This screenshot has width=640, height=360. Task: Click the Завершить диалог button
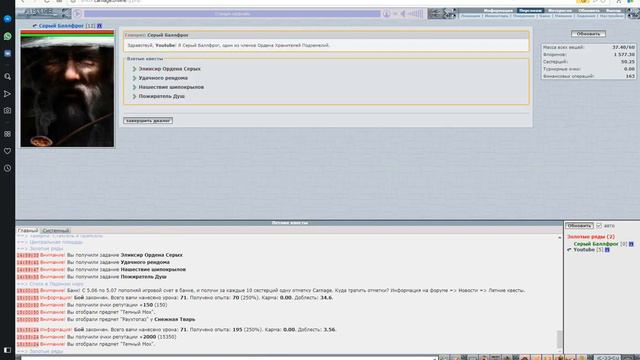pos(148,120)
